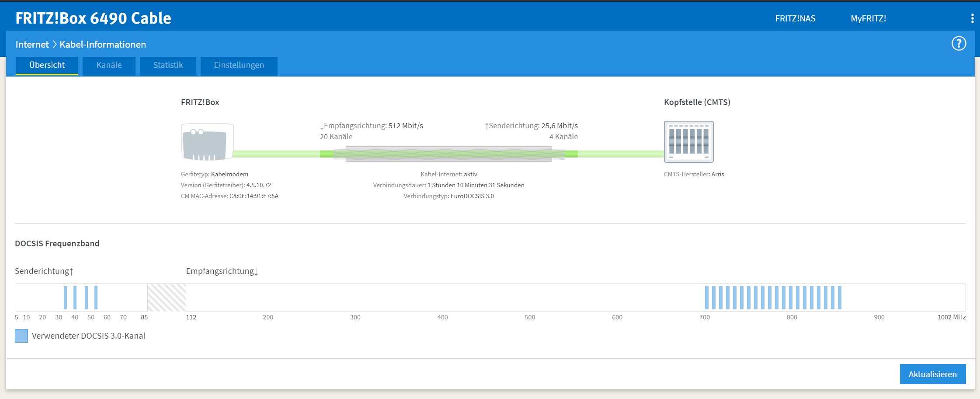Image resolution: width=980 pixels, height=399 pixels.
Task: Open the Einstellungen tab
Action: [x=239, y=66]
